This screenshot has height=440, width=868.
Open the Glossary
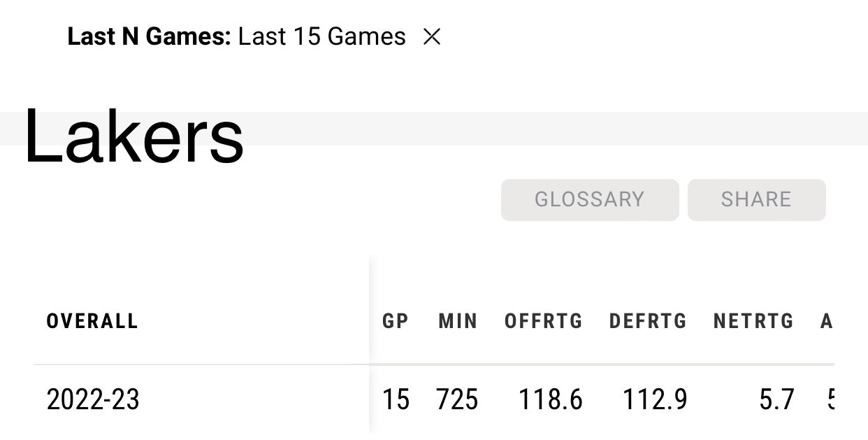tap(589, 199)
